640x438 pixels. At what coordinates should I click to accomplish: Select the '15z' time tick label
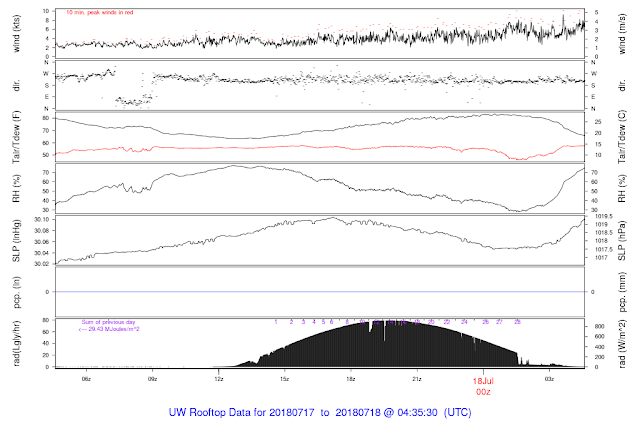[x=284, y=379]
